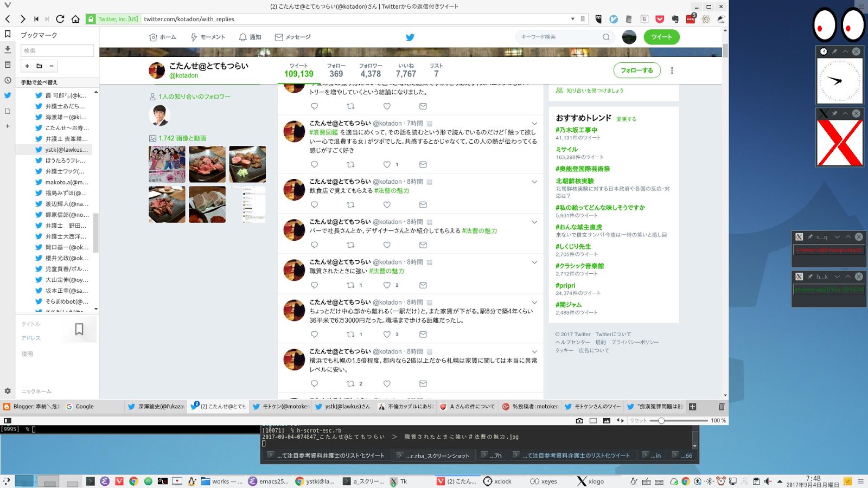Switch to the Blogger tab
The width and height of the screenshot is (868, 488).
click(31, 407)
